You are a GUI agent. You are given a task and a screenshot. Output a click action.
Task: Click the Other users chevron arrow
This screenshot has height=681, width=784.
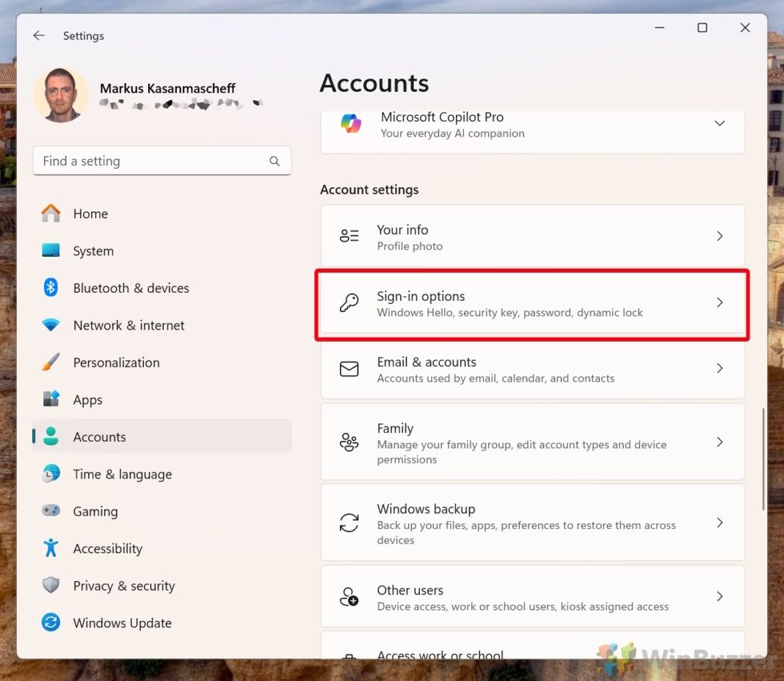pyautogui.click(x=719, y=597)
